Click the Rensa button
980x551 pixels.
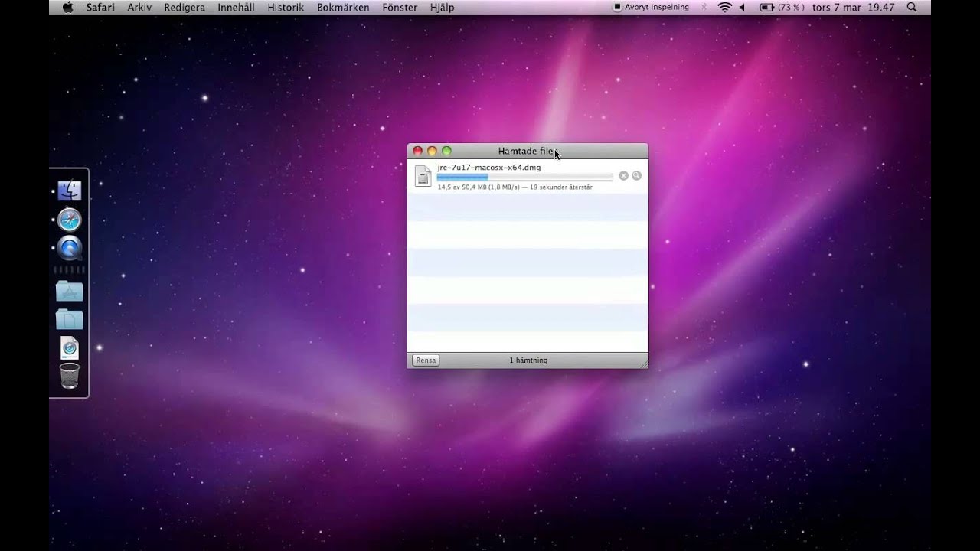click(x=426, y=360)
